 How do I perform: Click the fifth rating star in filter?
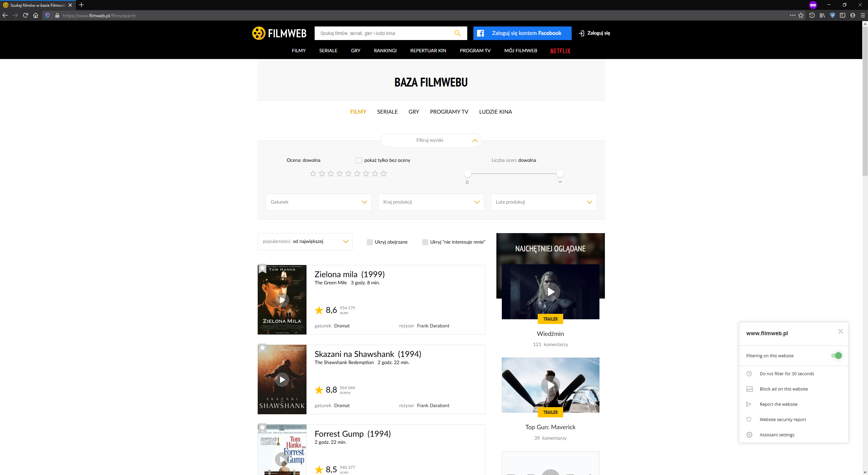click(348, 174)
